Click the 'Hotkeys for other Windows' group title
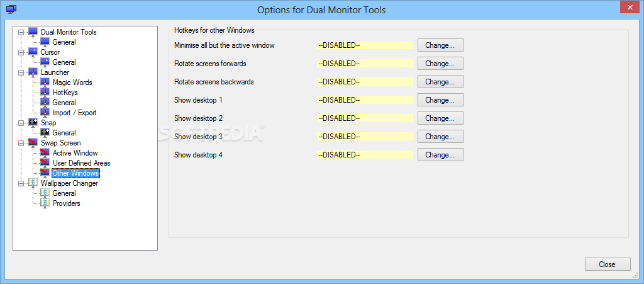 (x=214, y=30)
